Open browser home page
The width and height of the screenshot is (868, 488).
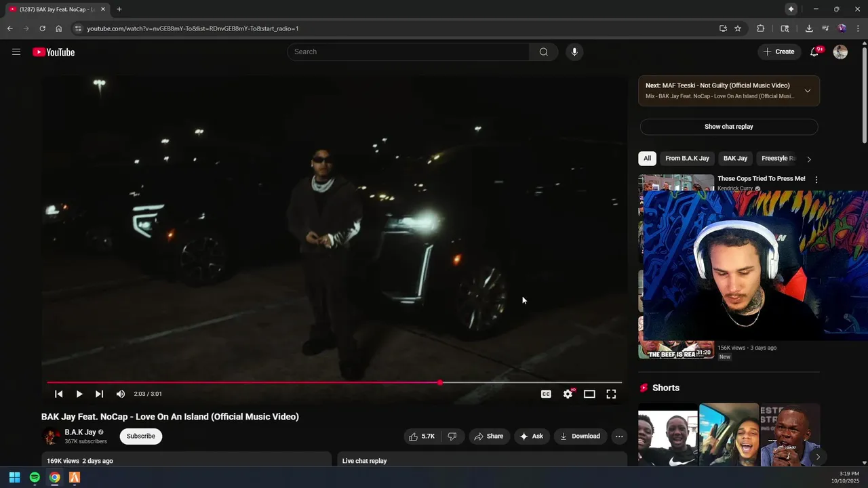tap(58, 28)
